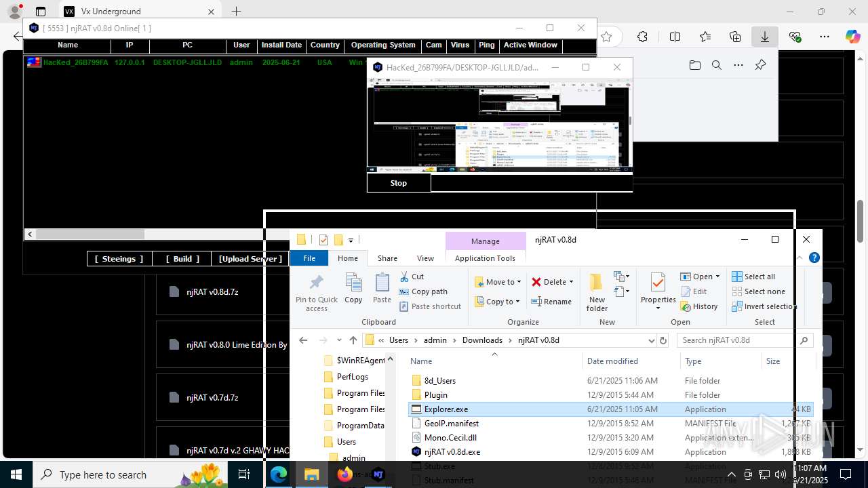Viewport: 868px width, 488px height.
Task: Click the Steeings button in njRAT
Action: [x=119, y=259]
